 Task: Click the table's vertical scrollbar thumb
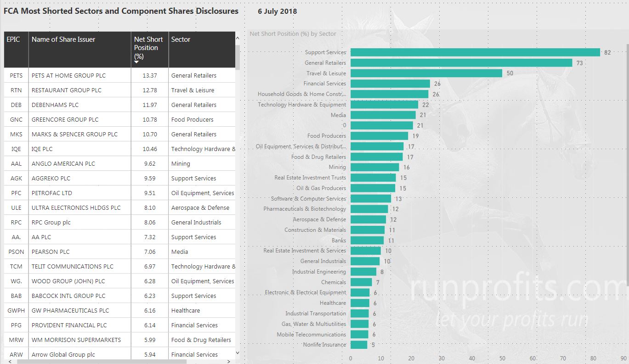point(238,56)
